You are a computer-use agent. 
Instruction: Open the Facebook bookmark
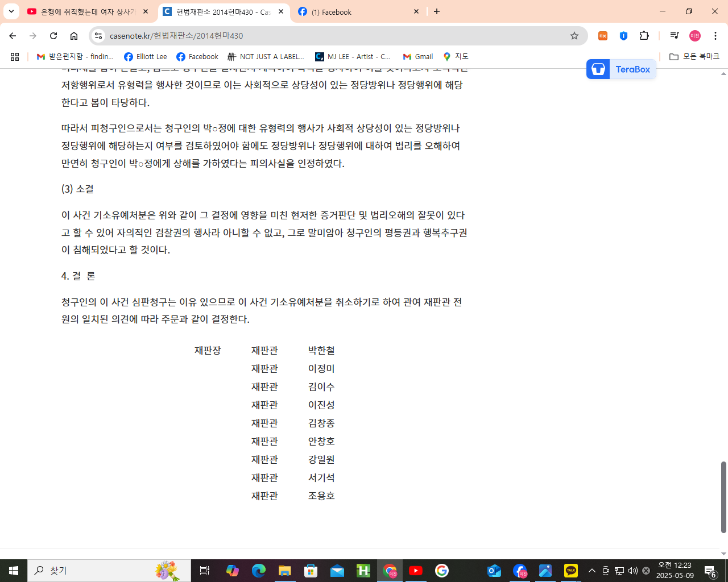click(x=197, y=57)
